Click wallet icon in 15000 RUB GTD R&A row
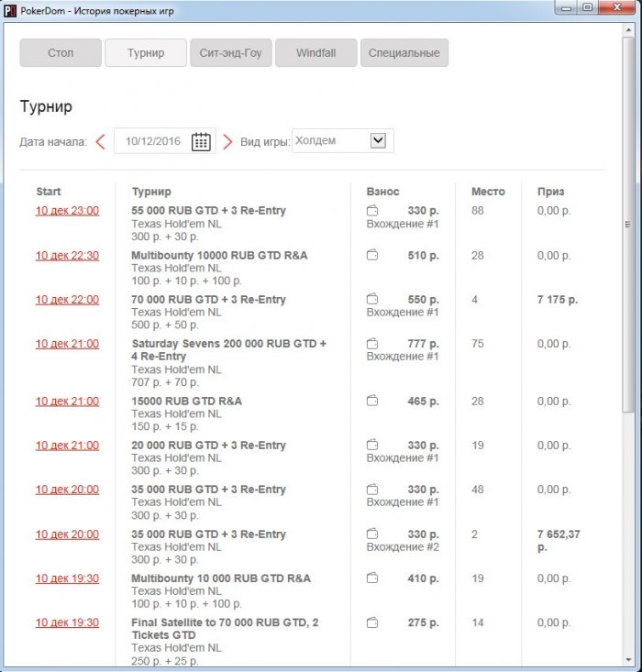This screenshot has height=672, width=642. point(372,402)
